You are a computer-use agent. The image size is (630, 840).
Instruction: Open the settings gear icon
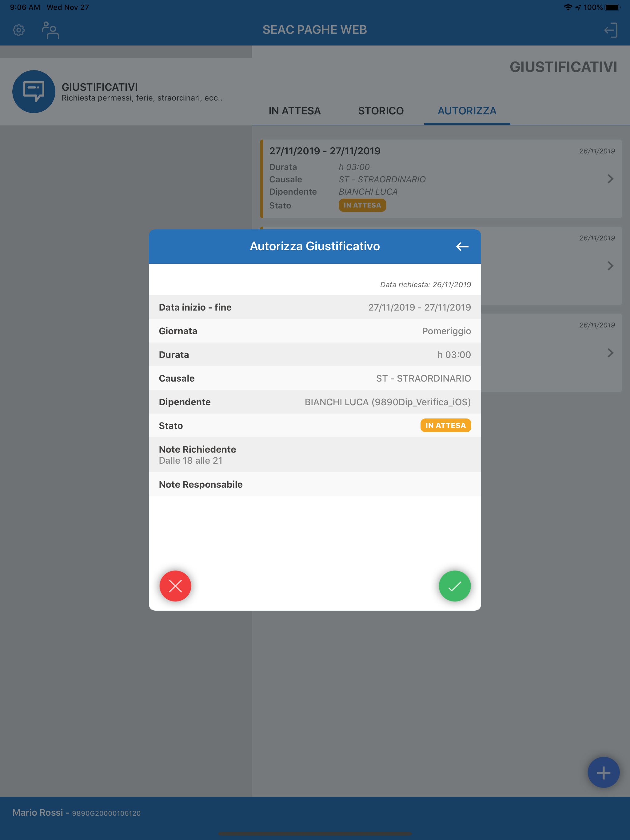coord(19,30)
